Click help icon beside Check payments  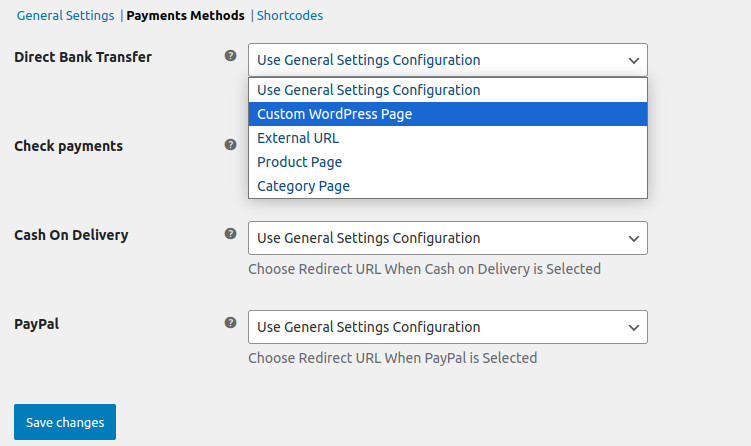tap(231, 145)
